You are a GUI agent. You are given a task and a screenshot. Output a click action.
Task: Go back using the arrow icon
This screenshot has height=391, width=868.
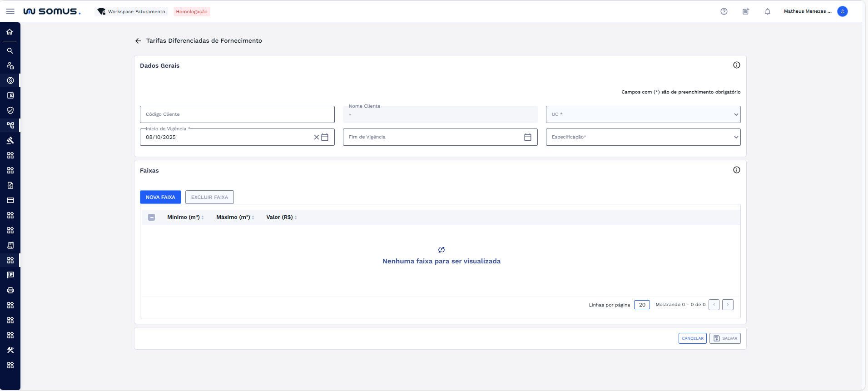coord(138,41)
